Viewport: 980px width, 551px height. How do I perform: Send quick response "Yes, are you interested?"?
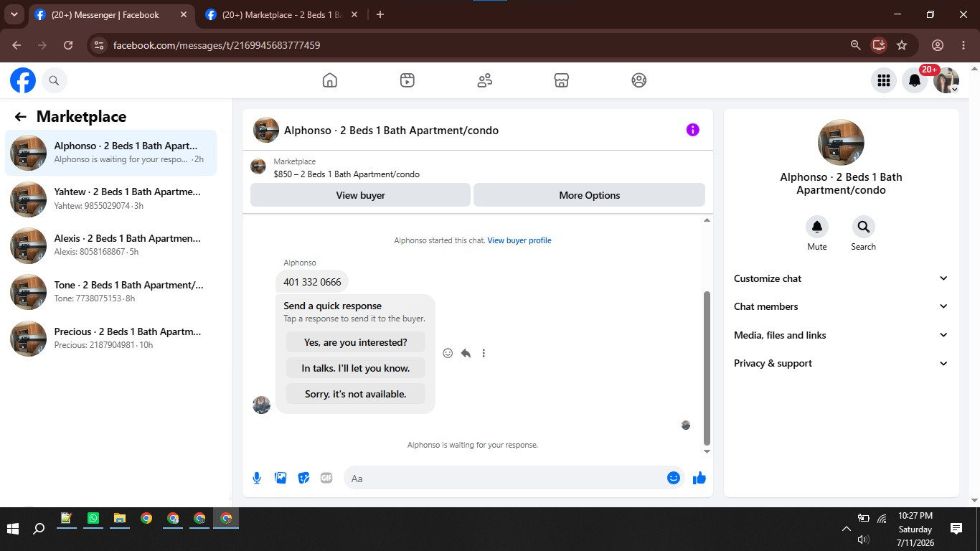pos(356,342)
